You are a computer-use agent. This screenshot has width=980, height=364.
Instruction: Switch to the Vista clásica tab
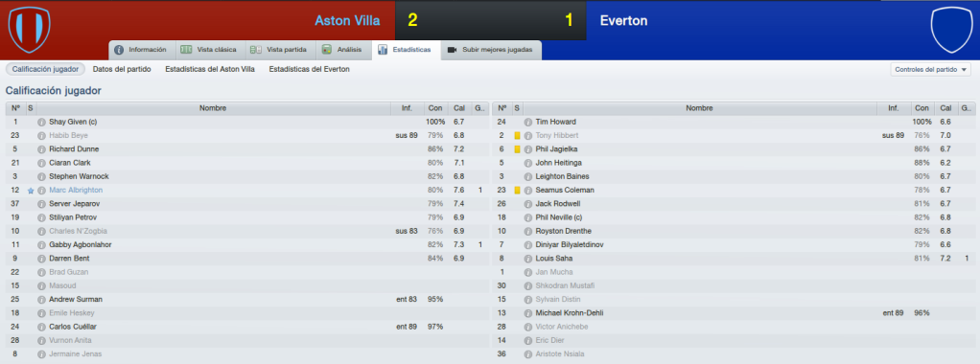tap(209, 49)
